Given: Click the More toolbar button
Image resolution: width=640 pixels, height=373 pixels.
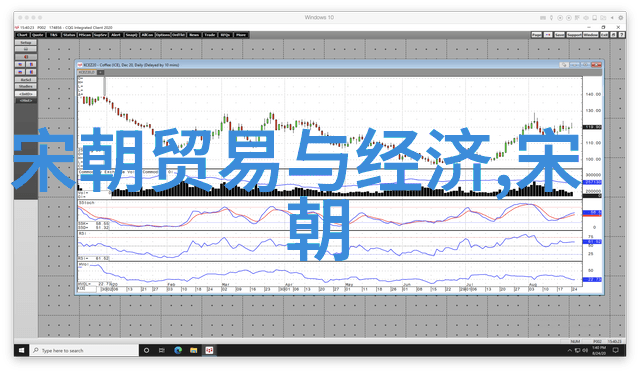Looking at the screenshot, I should point(241,35).
